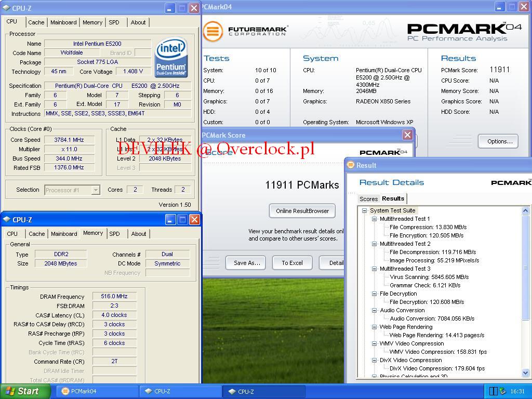532x399 pixels.
Task: Collapse the WMV Video Compression node
Action: click(x=374, y=344)
